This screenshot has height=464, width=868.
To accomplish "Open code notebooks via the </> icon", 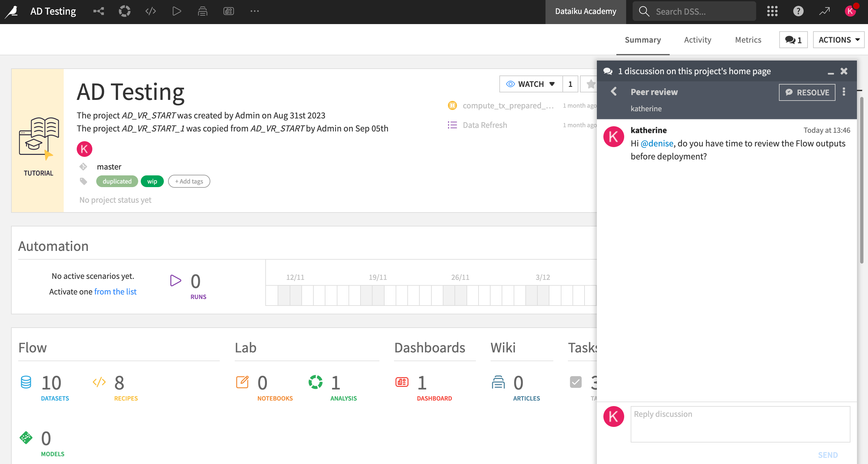I will (x=151, y=11).
